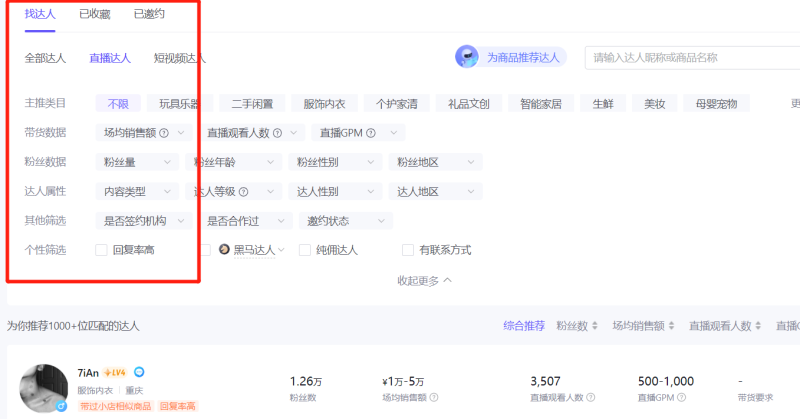Choose 礼品文创 category
This screenshot has height=419, width=800.
(469, 104)
